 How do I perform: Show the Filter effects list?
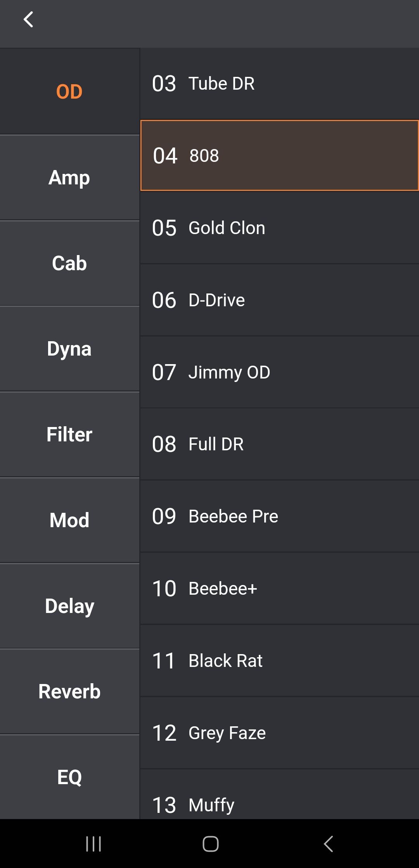pyautogui.click(x=69, y=434)
